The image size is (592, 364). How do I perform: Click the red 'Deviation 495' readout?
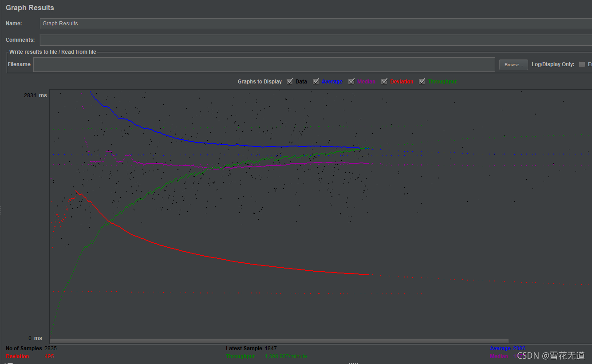pos(30,356)
